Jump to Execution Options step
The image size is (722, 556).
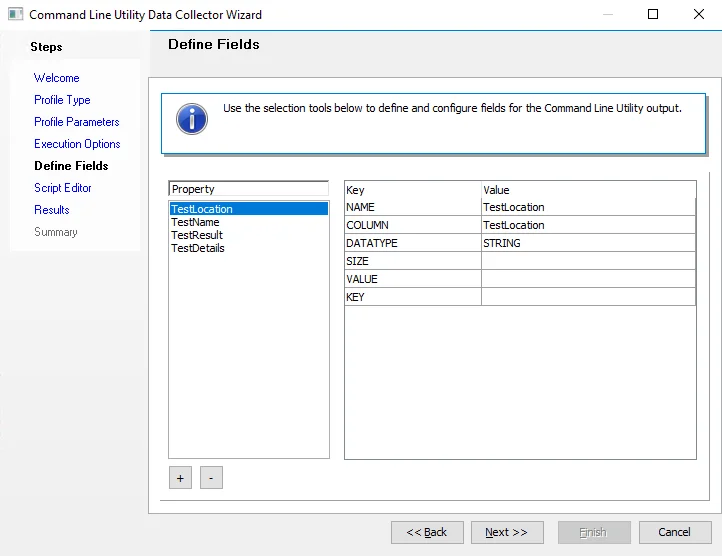[x=77, y=144]
